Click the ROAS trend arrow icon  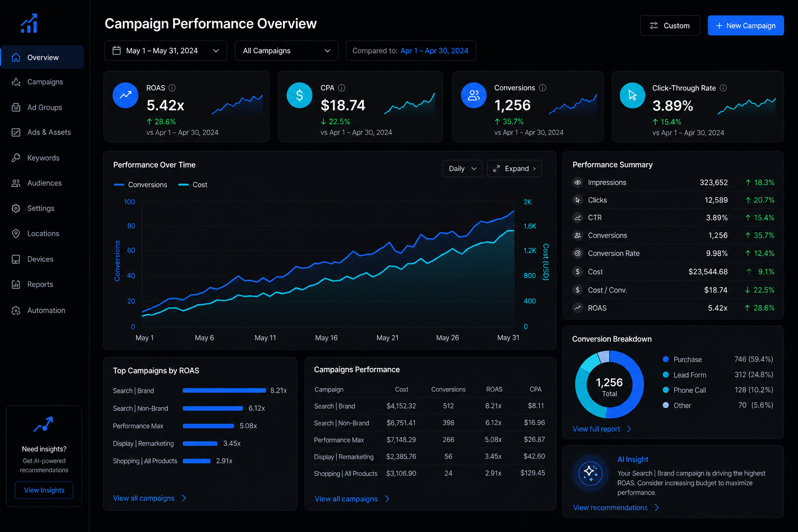(126, 96)
